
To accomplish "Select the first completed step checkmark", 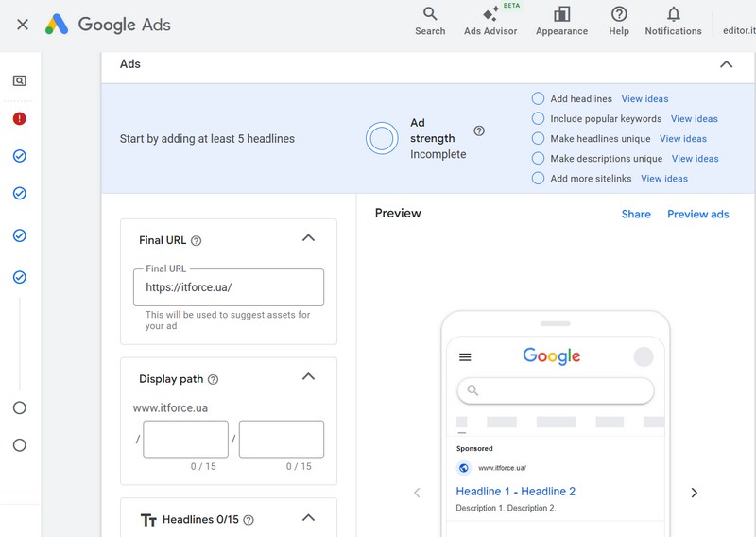I will (19, 156).
